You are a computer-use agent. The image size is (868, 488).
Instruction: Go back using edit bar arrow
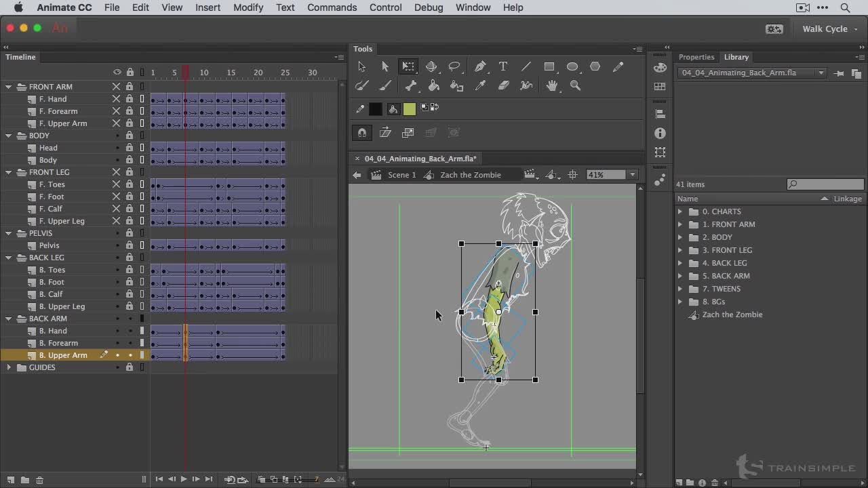pyautogui.click(x=357, y=175)
